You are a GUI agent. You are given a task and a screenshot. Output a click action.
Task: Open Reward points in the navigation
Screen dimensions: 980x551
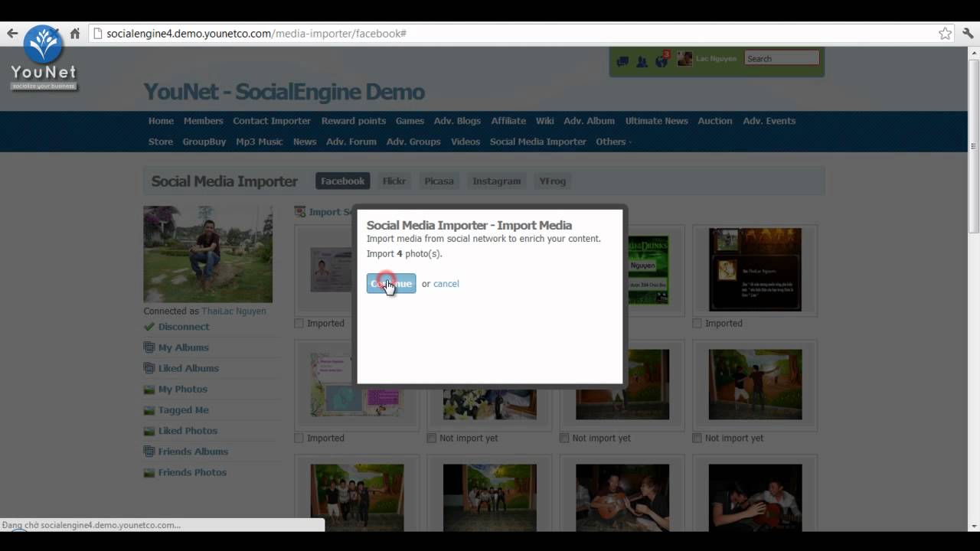354,121
